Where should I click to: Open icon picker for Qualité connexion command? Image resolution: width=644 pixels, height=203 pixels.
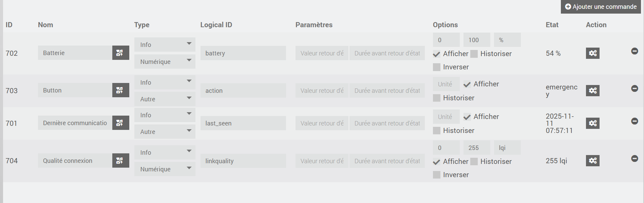click(120, 160)
